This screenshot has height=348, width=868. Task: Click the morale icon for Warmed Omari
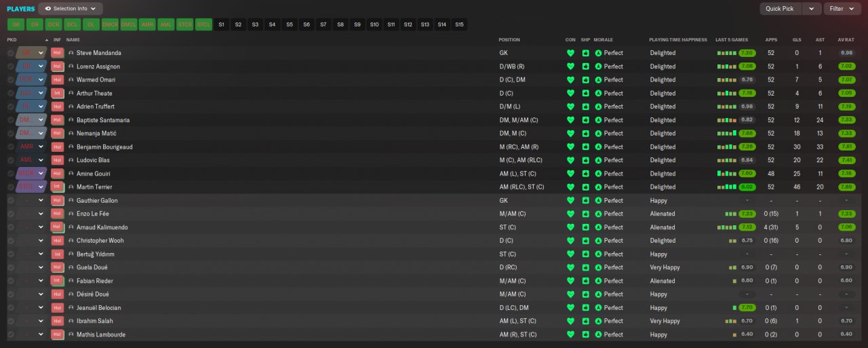(x=598, y=79)
